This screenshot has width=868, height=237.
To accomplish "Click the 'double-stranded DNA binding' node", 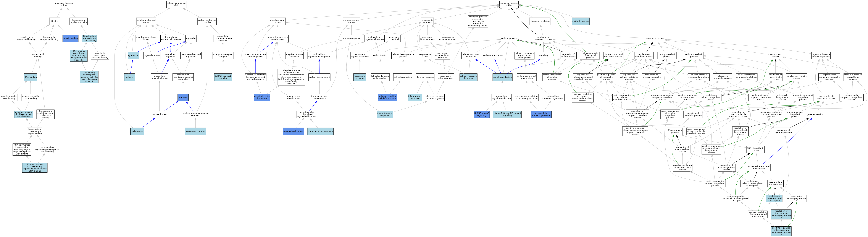I will click(9, 97).
